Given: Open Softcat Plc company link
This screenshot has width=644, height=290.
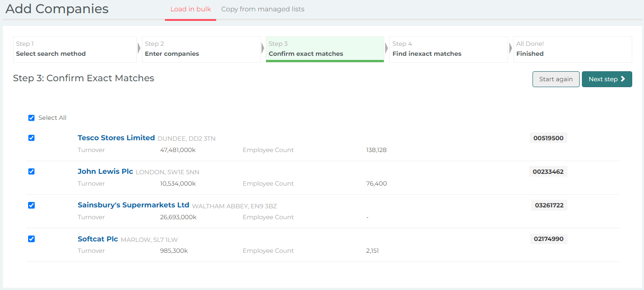Looking at the screenshot, I should [x=97, y=239].
